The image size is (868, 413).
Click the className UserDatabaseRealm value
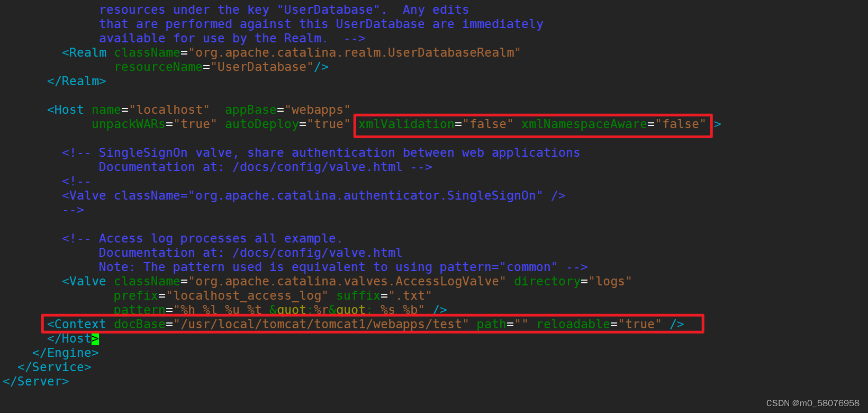coord(355,53)
